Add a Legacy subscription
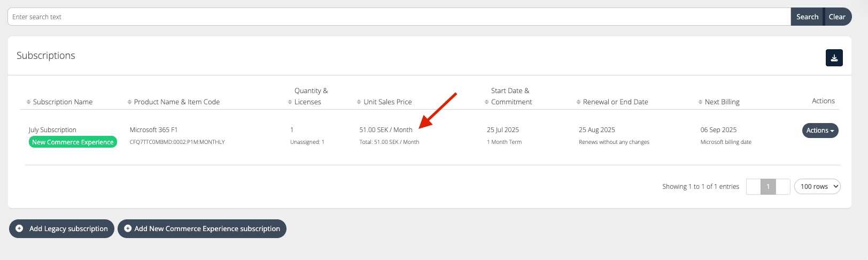The height and width of the screenshot is (260, 868). point(61,228)
